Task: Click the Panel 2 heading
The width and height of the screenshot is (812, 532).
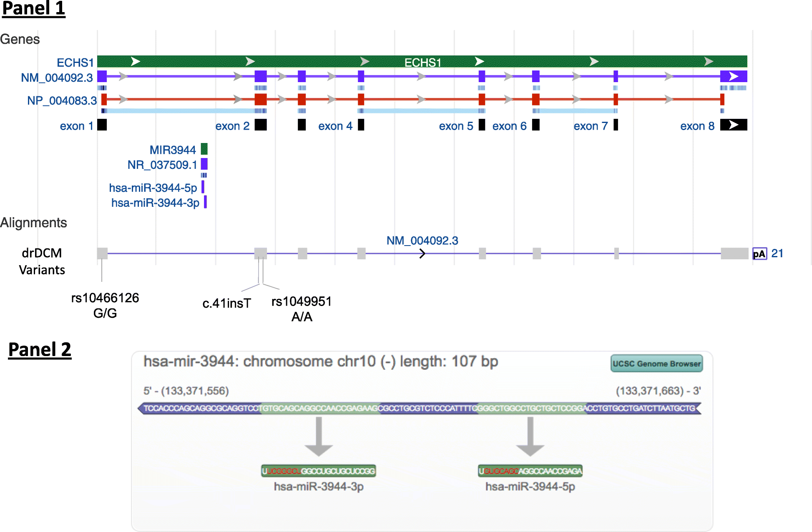Action: coord(40,349)
